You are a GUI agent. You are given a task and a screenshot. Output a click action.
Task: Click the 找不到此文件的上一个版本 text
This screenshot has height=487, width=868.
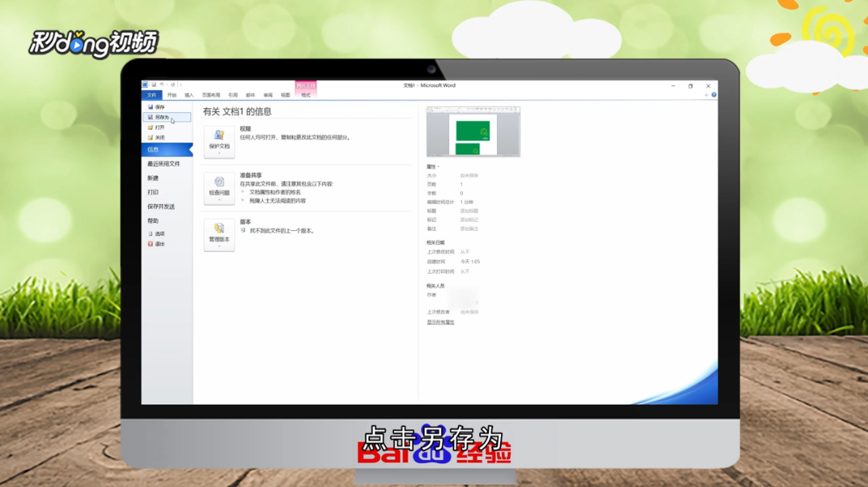click(x=282, y=231)
